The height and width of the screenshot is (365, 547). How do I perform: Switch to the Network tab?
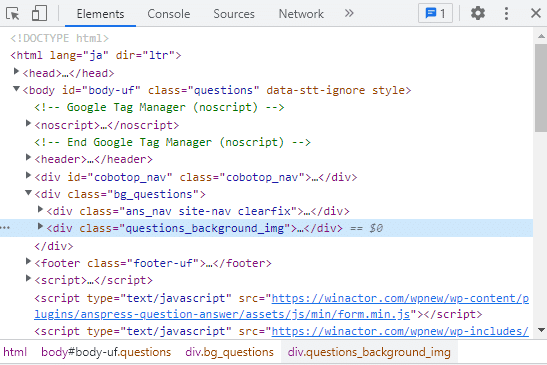301,14
